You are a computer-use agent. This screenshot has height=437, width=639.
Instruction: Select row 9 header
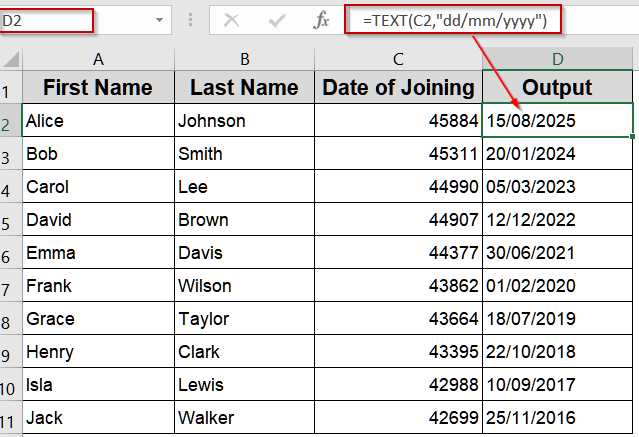(x=11, y=351)
